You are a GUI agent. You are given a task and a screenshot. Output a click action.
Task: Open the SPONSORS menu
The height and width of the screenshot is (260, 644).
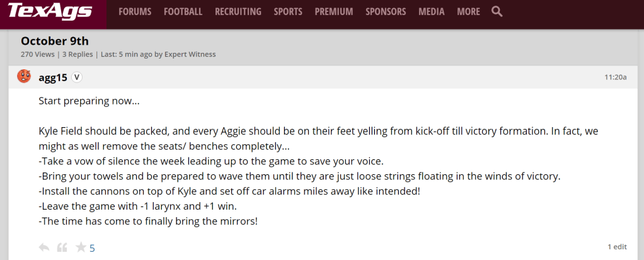[x=386, y=11]
